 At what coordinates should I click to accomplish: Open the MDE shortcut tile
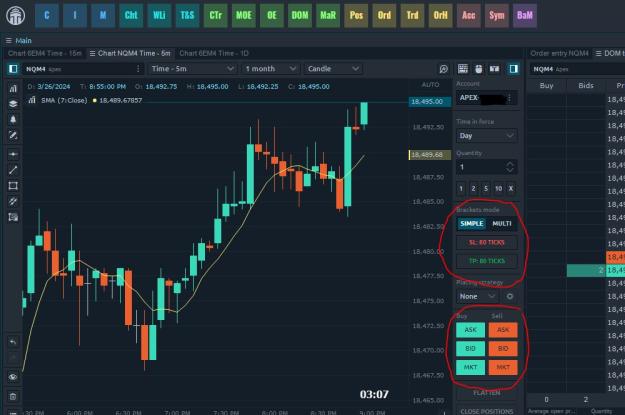[244, 16]
